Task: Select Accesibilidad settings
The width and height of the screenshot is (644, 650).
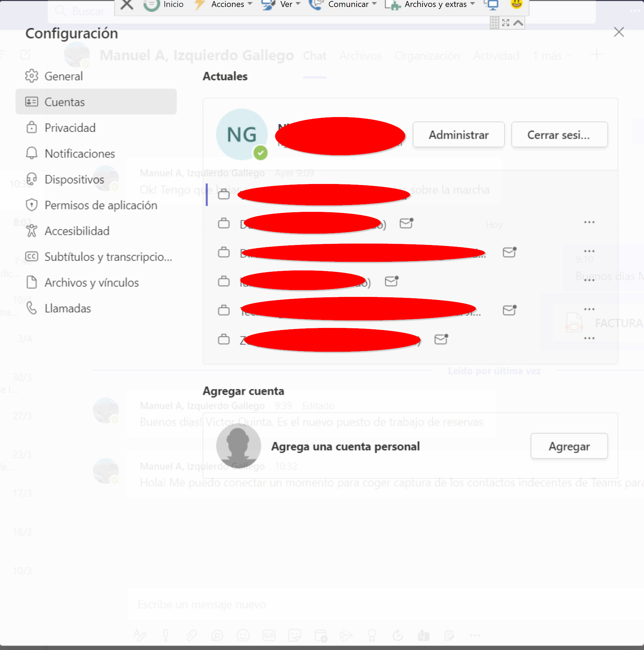Action: point(96,231)
